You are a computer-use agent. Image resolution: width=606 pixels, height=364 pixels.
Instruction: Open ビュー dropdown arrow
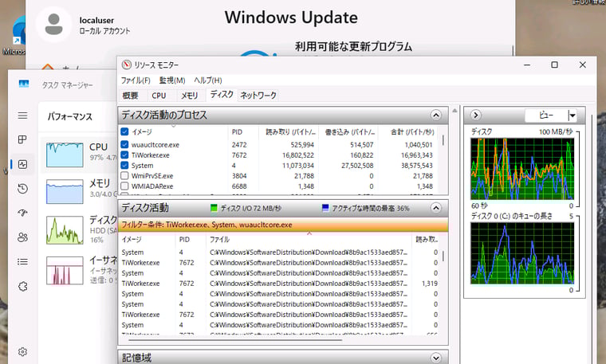[x=573, y=115]
